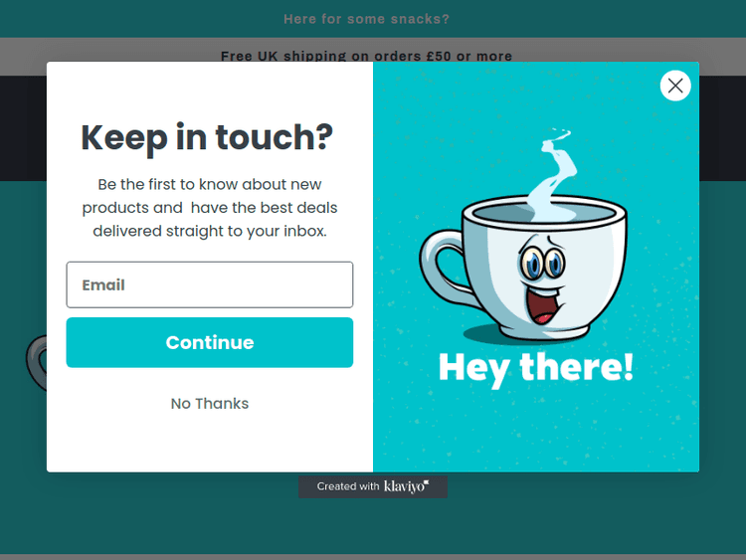Click the small Klaviyo flag mark
This screenshot has width=746, height=560.
[x=427, y=482]
